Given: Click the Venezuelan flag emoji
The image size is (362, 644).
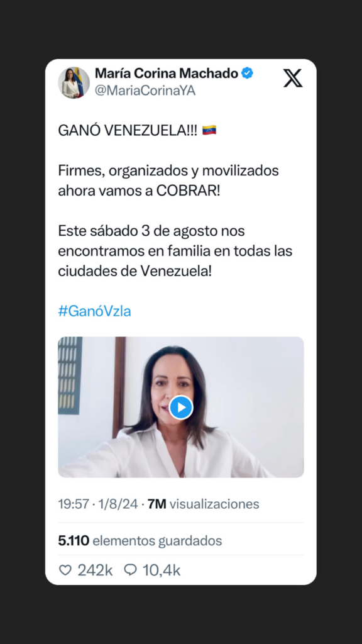Looking at the screenshot, I should [x=209, y=130].
